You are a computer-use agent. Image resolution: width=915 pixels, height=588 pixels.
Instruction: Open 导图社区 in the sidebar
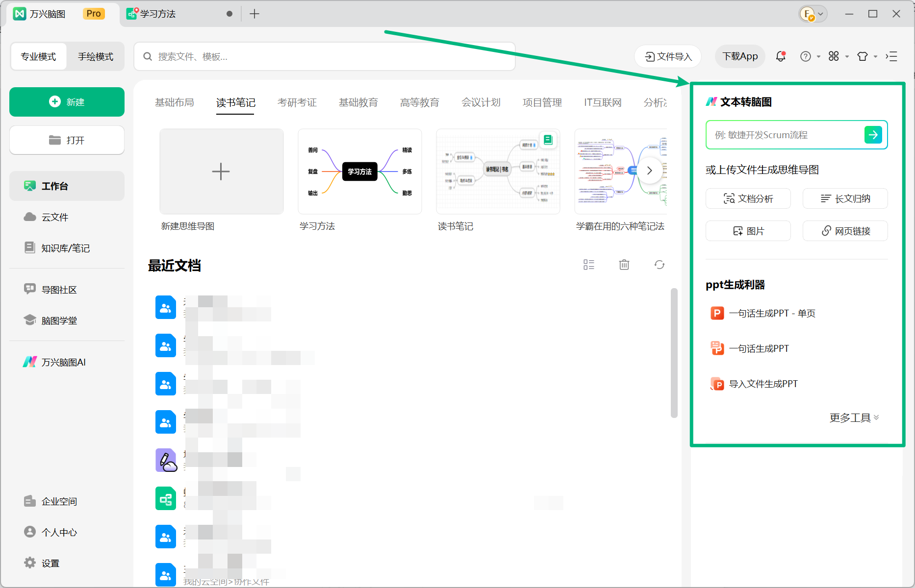pos(67,290)
